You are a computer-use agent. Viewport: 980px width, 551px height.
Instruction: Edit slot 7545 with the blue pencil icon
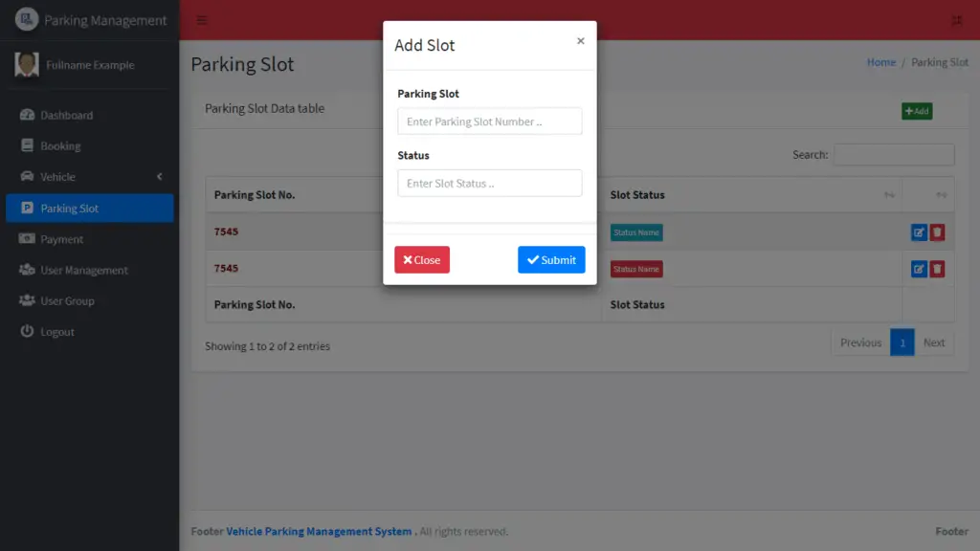(x=919, y=231)
